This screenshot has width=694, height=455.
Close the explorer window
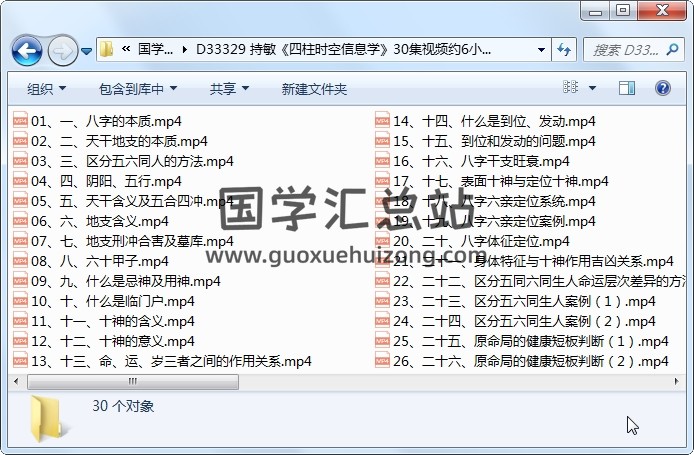(662, 11)
